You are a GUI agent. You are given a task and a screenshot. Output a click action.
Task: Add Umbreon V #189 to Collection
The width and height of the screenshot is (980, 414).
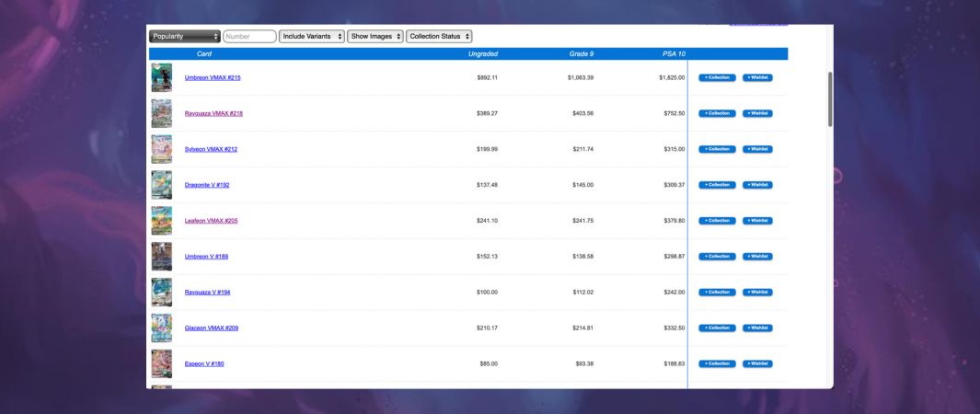717,257
